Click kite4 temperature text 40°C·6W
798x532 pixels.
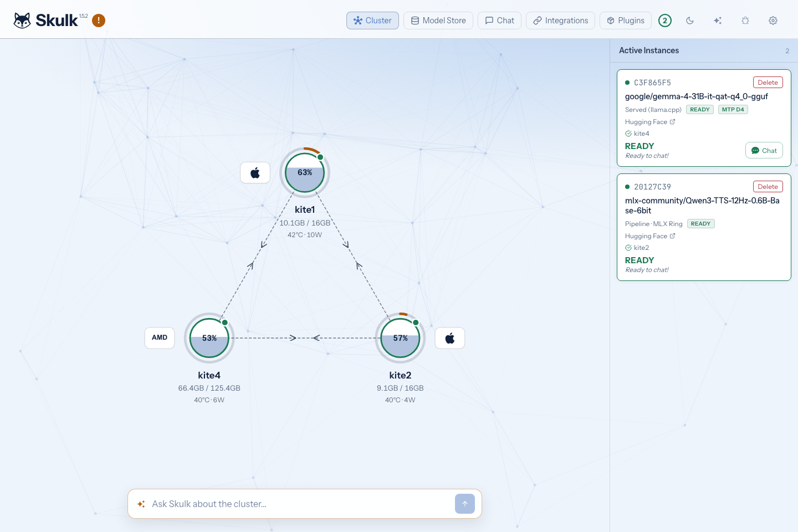click(209, 400)
